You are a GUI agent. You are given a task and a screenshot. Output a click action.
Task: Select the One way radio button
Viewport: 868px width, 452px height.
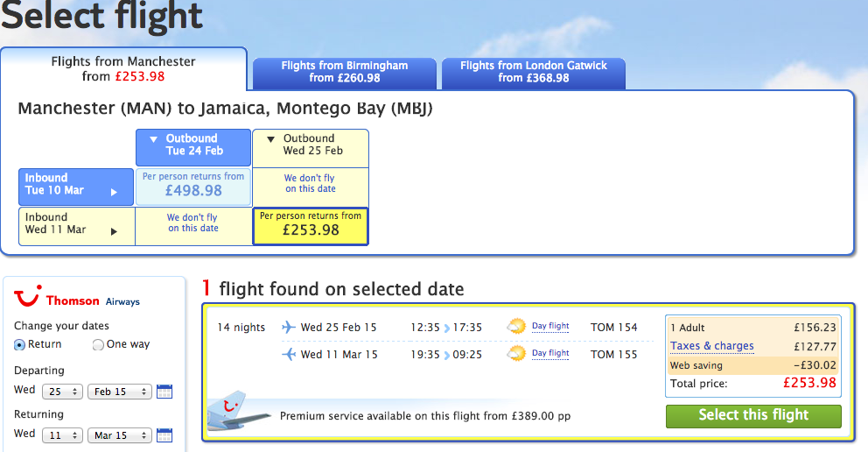click(98, 344)
